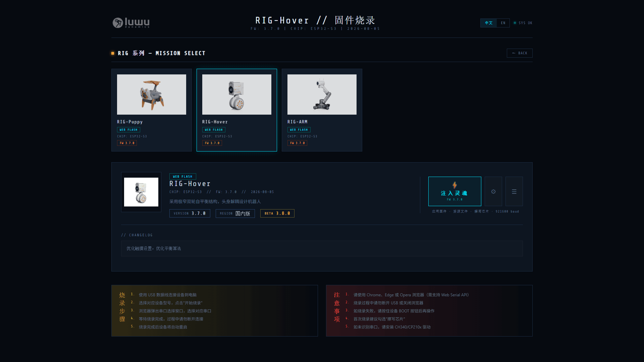Click 应用固件 label under flash button
Image resolution: width=644 pixels, height=362 pixels.
[439, 212]
